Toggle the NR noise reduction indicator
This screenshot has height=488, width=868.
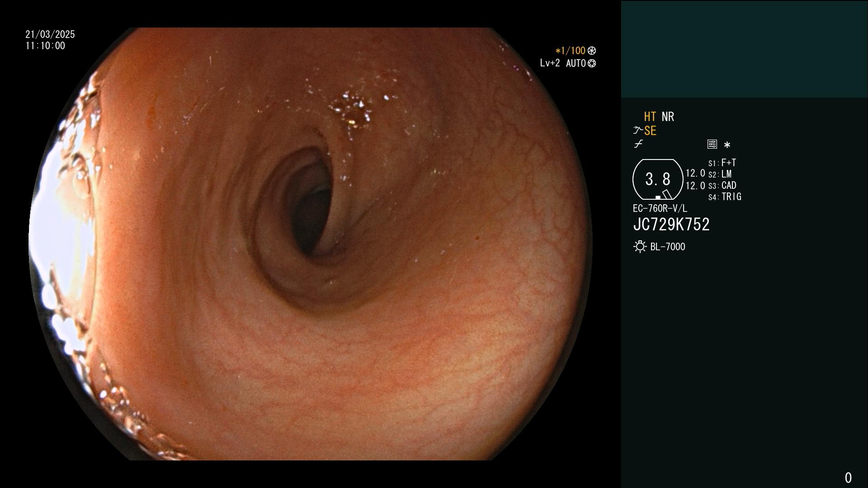668,117
